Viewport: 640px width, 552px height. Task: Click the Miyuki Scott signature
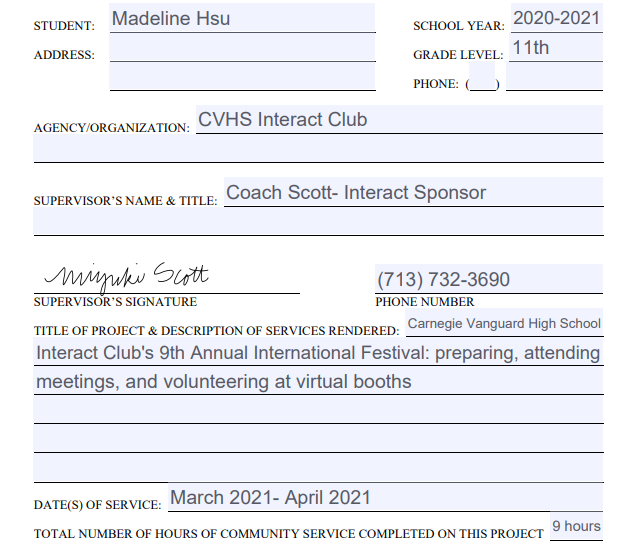[x=127, y=274]
